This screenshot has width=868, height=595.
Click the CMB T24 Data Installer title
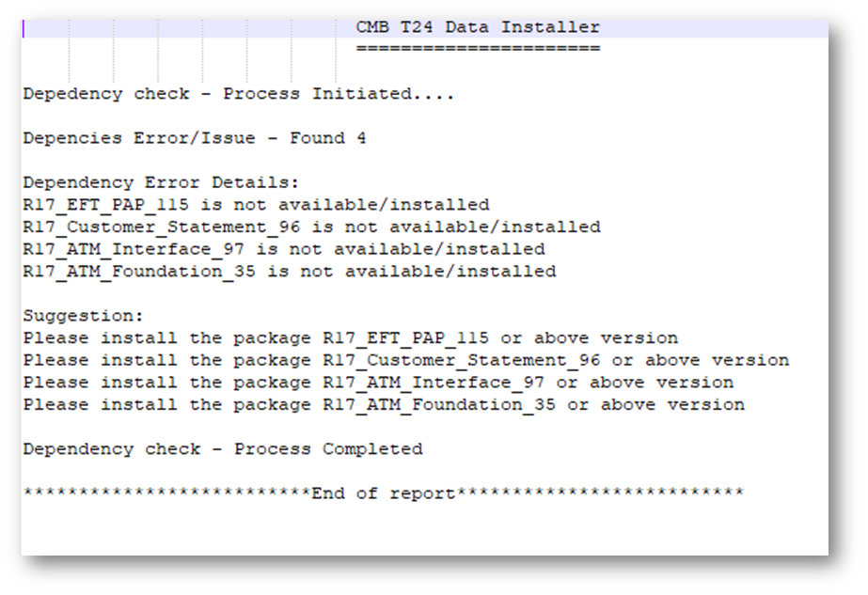(x=478, y=27)
